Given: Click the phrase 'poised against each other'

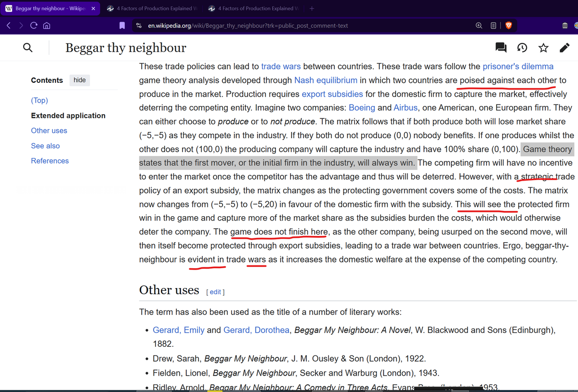Looking at the screenshot, I should point(508,80).
